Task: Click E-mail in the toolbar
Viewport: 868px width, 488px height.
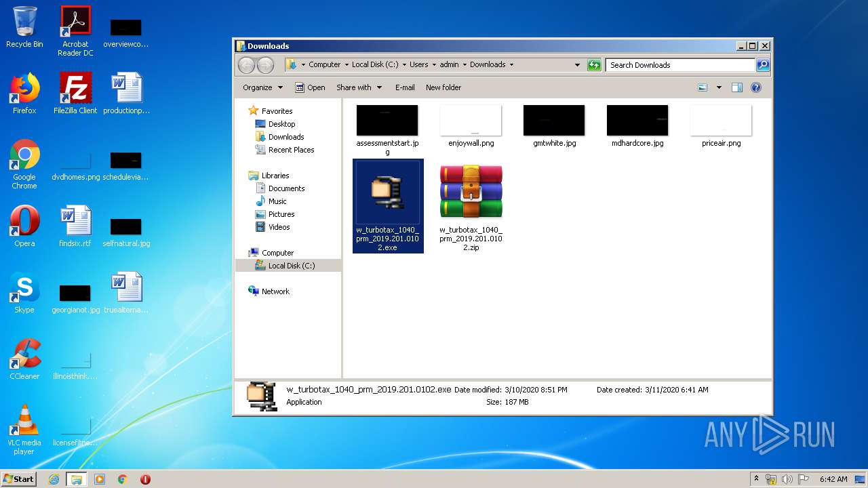Action: pos(405,87)
